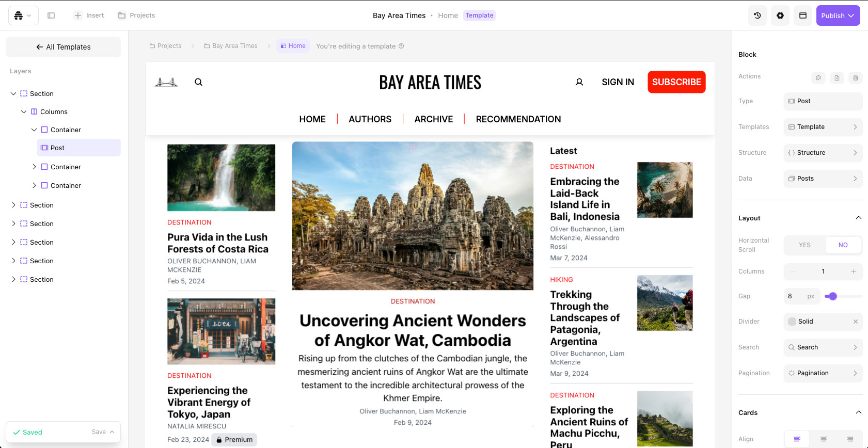Expand the third Container layer
This screenshot has height=448, width=868.
pos(34,185)
